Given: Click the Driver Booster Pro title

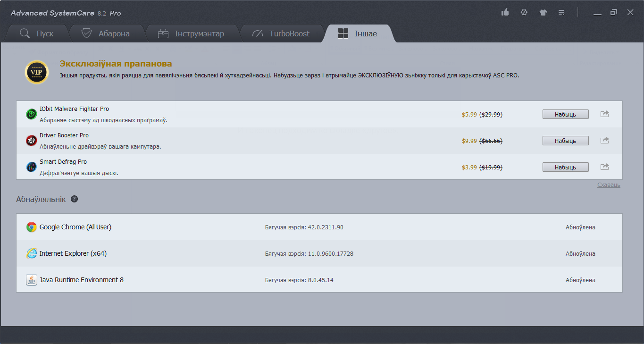Looking at the screenshot, I should (64, 135).
